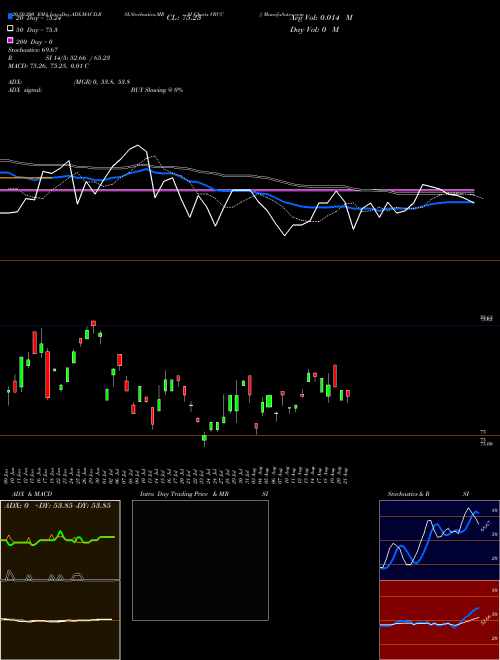This screenshot has height=660, width=500.
Task: Click the last red candlestick on the right
Action: click(348, 394)
